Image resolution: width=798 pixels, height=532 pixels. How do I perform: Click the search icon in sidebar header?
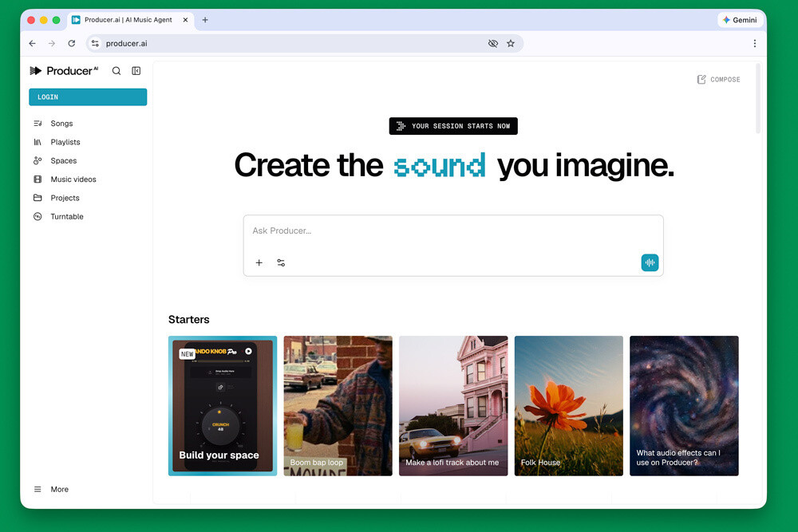click(x=117, y=71)
